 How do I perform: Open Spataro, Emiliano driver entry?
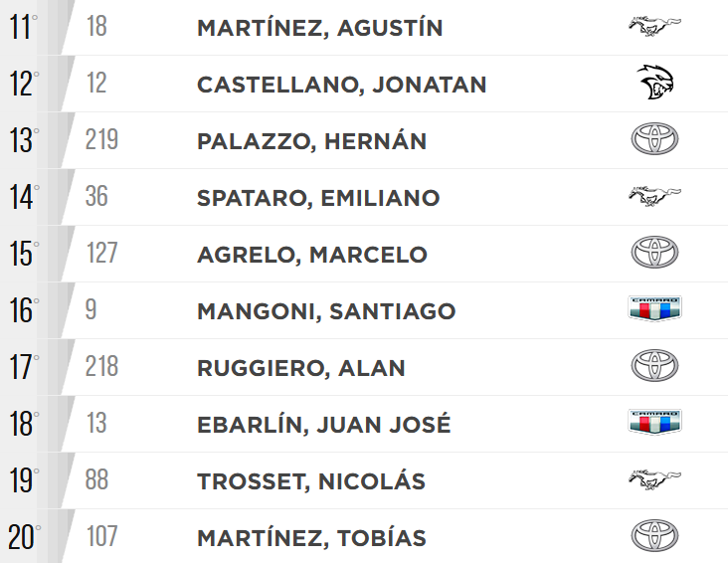coord(317,198)
